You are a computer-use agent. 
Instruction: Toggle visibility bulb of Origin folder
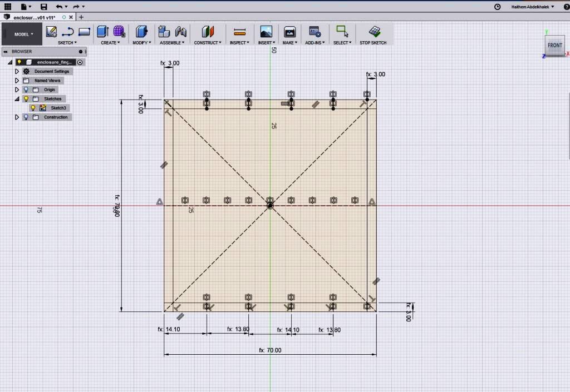click(26, 90)
